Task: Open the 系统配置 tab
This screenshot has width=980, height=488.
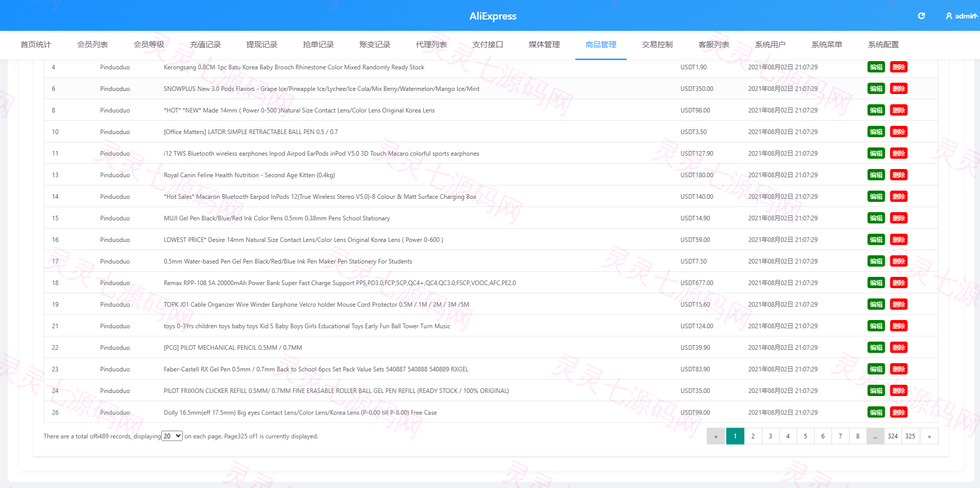Action: [883, 45]
